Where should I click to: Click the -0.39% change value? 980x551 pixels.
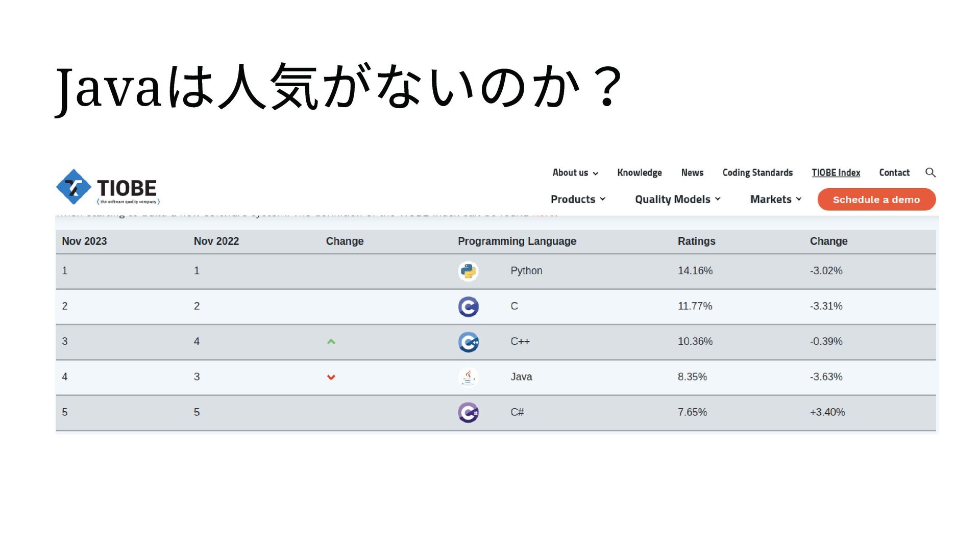(x=826, y=341)
